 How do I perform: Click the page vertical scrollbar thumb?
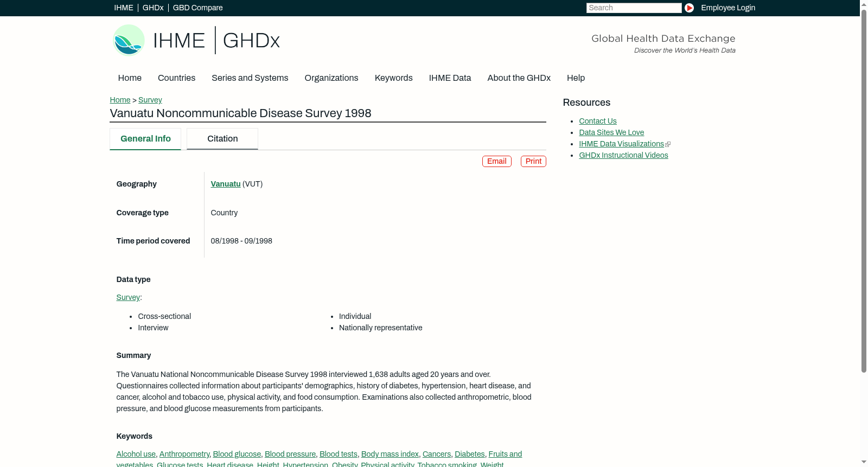[x=864, y=190]
